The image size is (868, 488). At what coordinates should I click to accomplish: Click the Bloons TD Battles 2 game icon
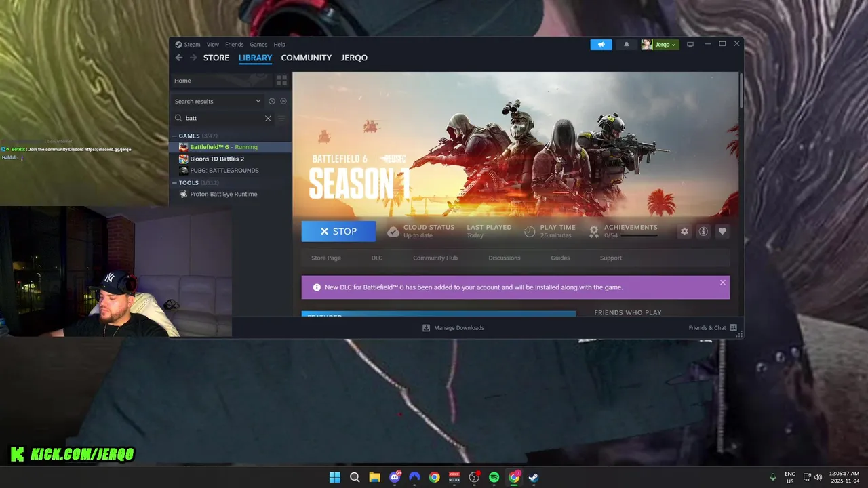183,159
